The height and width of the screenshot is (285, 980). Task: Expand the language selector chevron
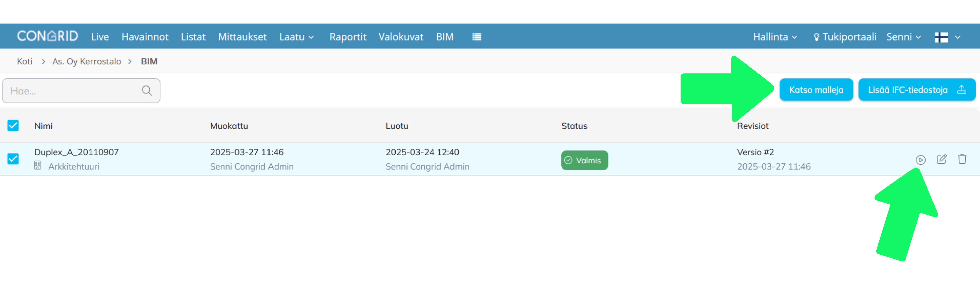(958, 37)
